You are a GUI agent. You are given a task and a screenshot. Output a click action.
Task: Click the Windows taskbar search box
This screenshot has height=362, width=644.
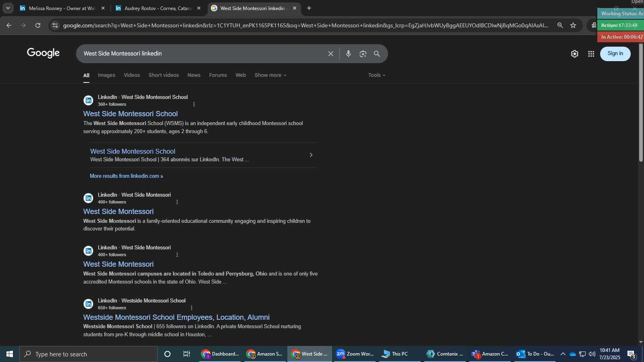tap(89, 354)
